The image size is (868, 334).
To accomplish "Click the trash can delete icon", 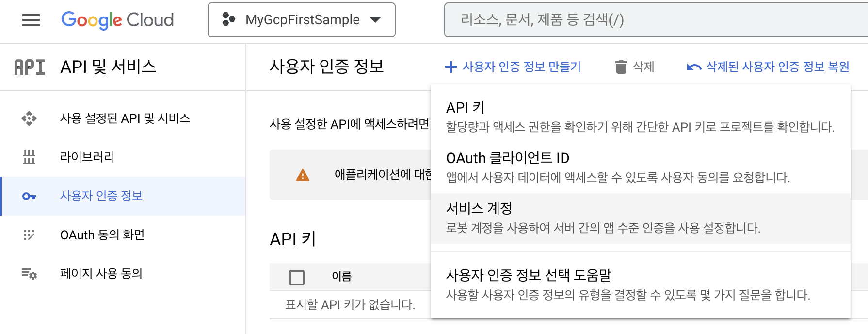I will [621, 67].
